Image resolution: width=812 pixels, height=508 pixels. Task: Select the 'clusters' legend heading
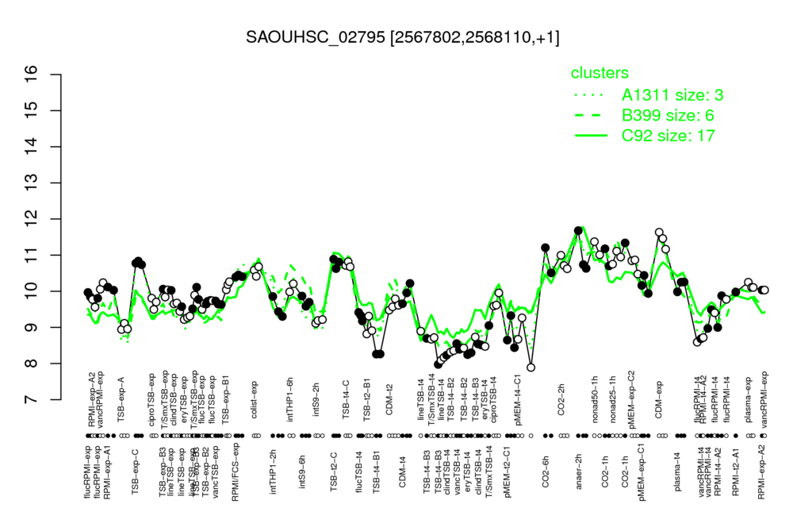(599, 73)
